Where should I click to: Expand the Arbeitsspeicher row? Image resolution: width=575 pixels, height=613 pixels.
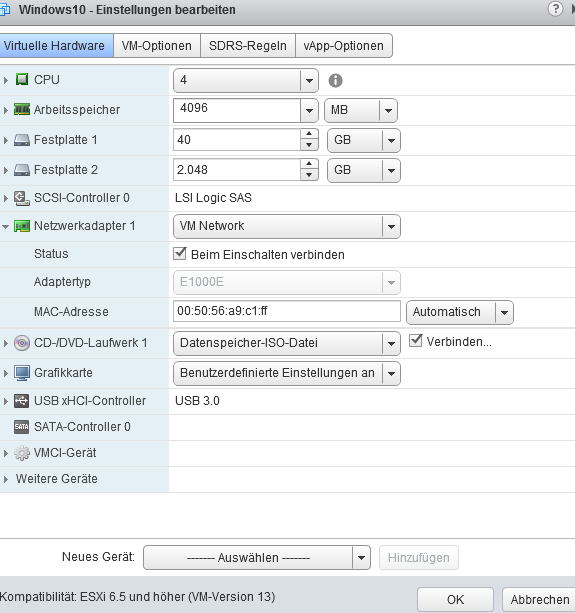pyautogui.click(x=5, y=110)
